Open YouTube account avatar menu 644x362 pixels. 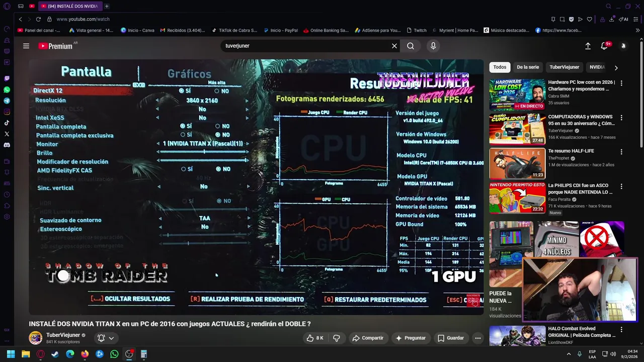tap(623, 46)
